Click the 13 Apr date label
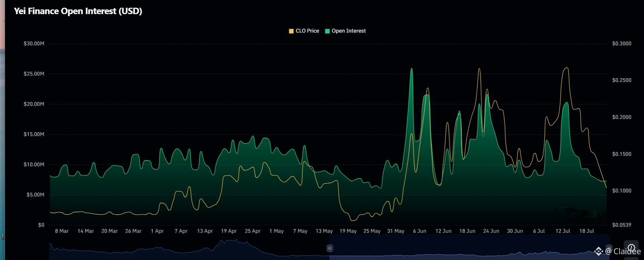The image size is (644, 260). click(x=205, y=231)
